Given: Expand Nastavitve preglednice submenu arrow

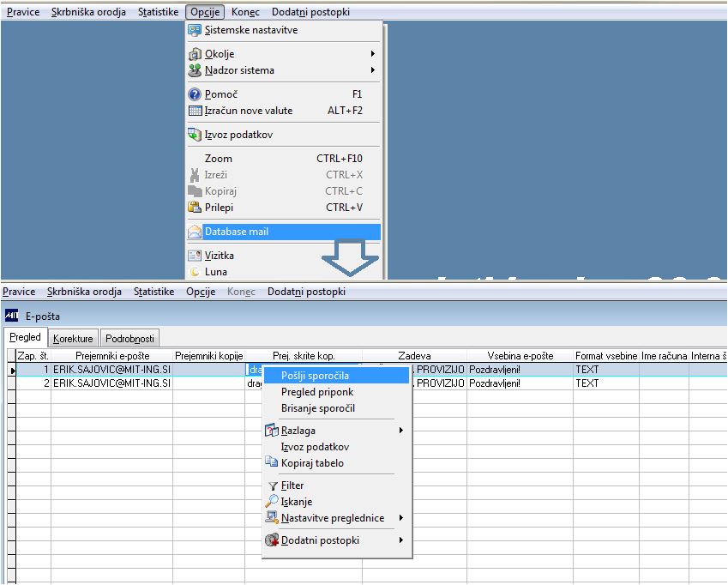Looking at the screenshot, I should [400, 518].
